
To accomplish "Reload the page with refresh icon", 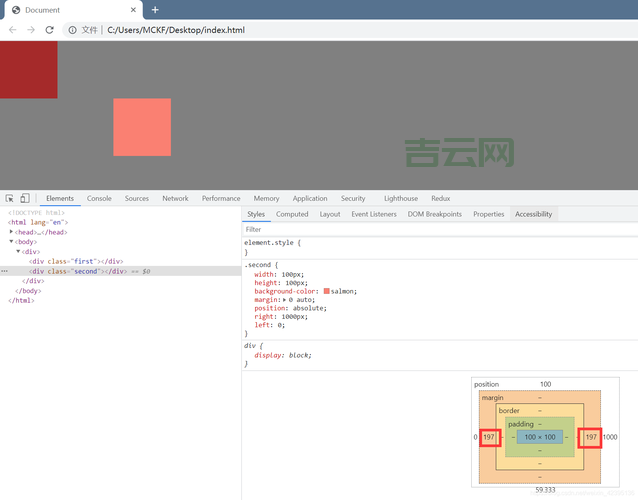I will 50,30.
